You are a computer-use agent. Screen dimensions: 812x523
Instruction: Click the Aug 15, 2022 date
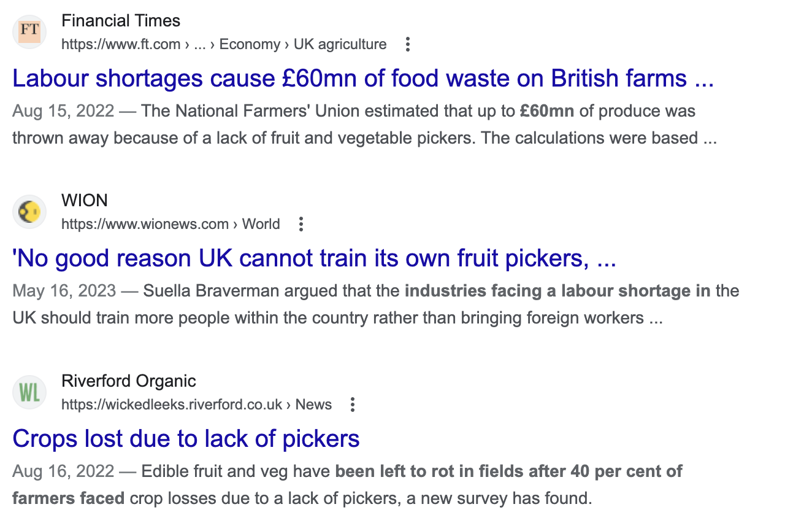(x=63, y=111)
